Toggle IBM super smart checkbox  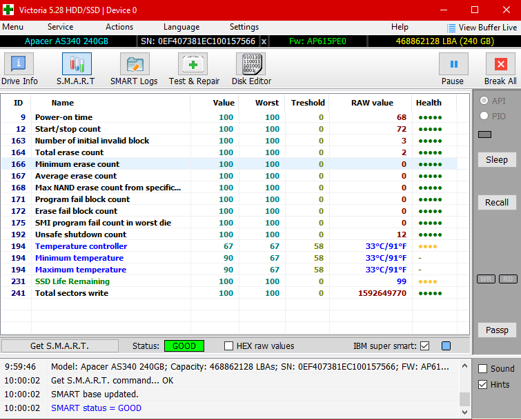pos(424,346)
